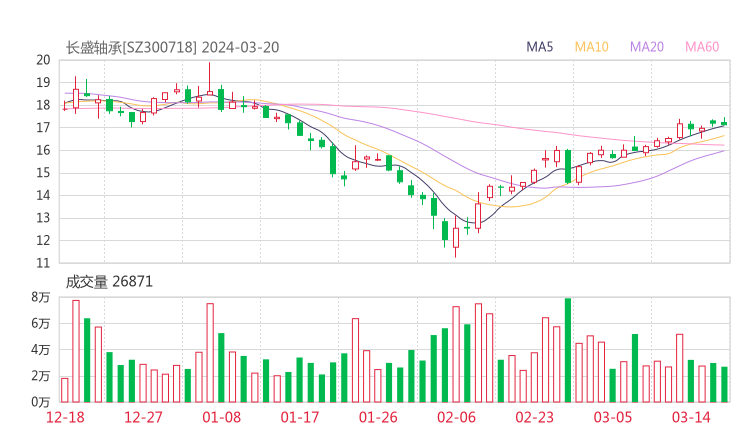Screen dimensions: 740x440
Task: Toggle the MA20 legend entry
Action: (646, 47)
